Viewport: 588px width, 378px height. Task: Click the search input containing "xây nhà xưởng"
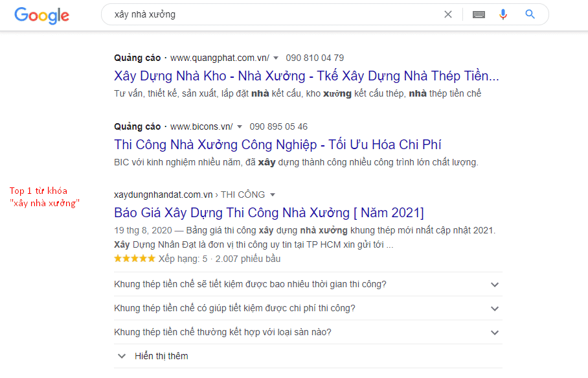click(x=272, y=14)
